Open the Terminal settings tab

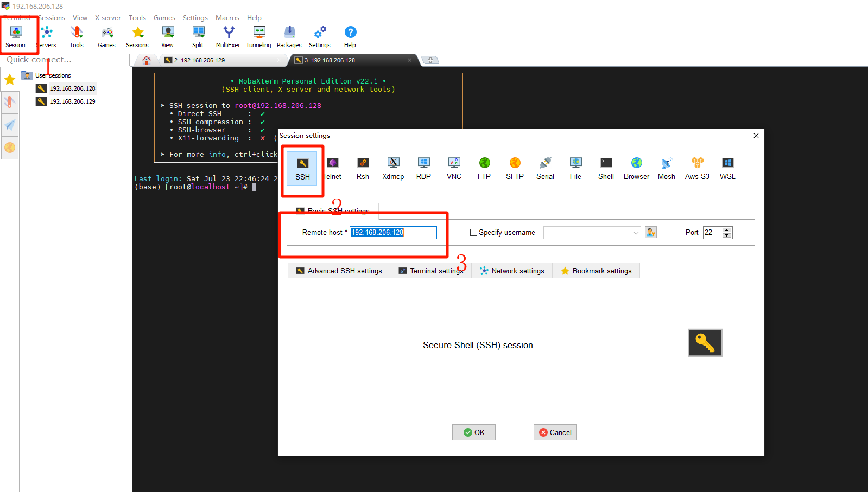(431, 271)
